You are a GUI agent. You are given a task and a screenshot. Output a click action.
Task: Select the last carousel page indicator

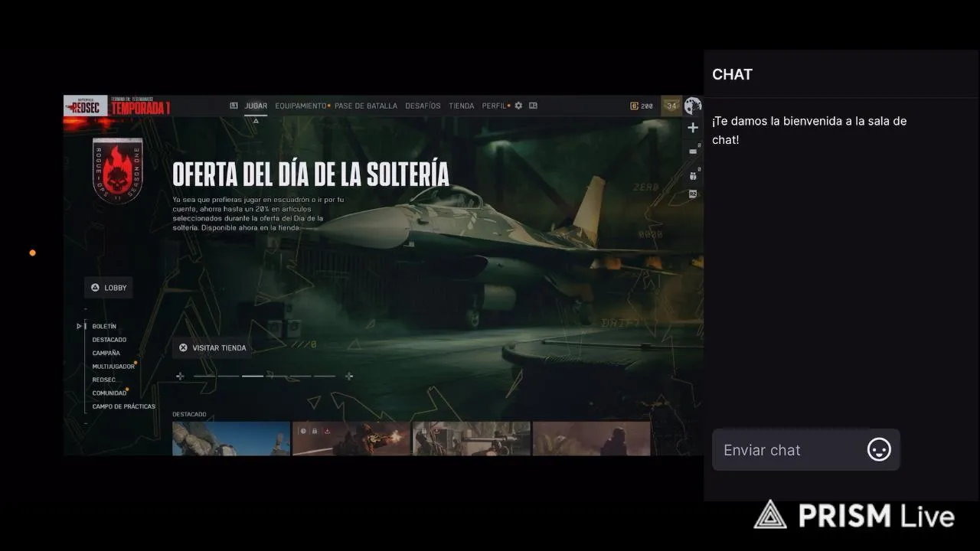(325, 376)
